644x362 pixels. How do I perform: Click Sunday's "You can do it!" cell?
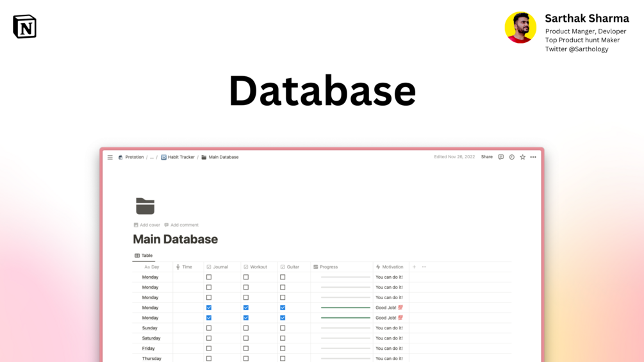[x=390, y=328]
